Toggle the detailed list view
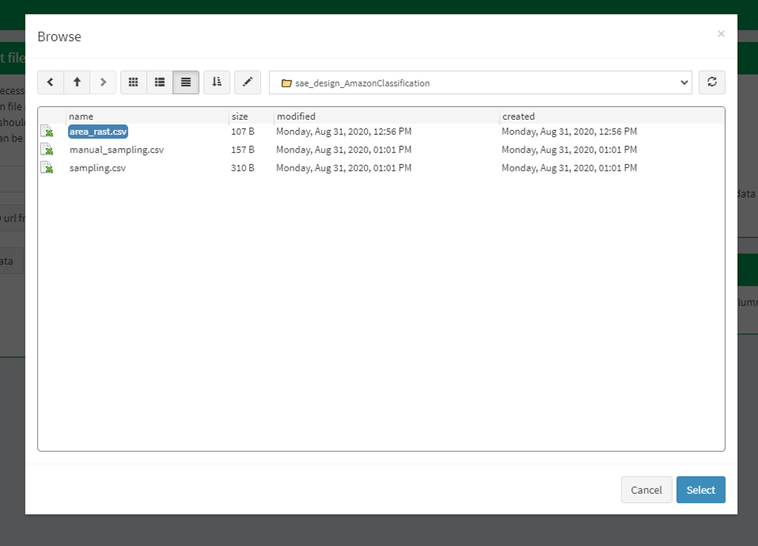Screen dimensions: 758x546 186,82
